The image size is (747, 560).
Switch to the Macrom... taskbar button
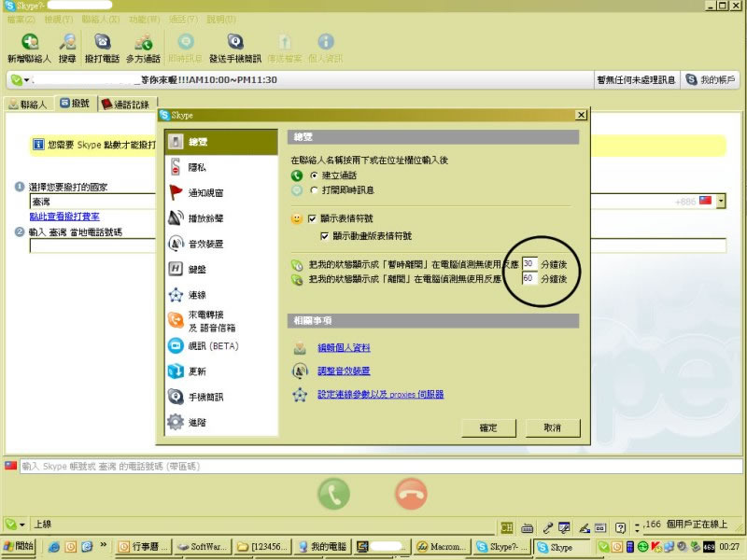coord(442,547)
